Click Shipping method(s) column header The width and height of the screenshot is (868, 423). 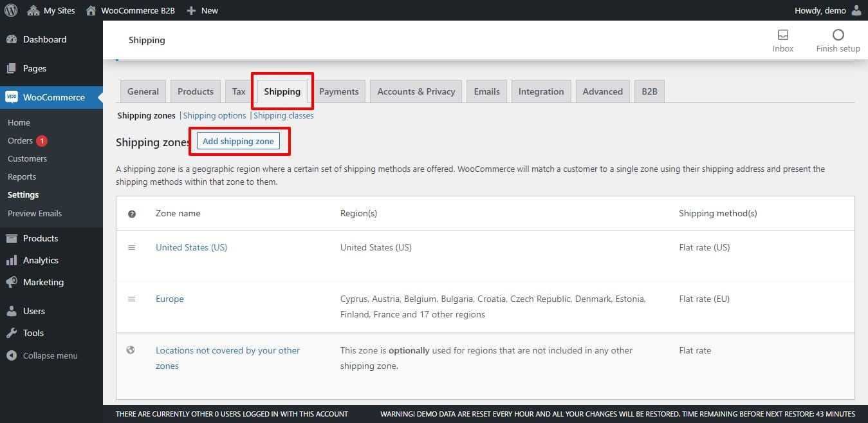pos(718,213)
